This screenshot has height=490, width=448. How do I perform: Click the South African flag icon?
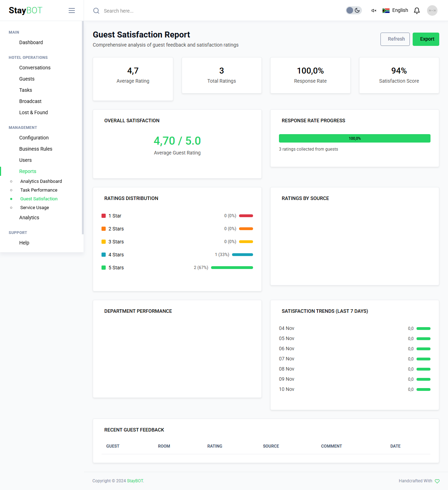click(386, 11)
